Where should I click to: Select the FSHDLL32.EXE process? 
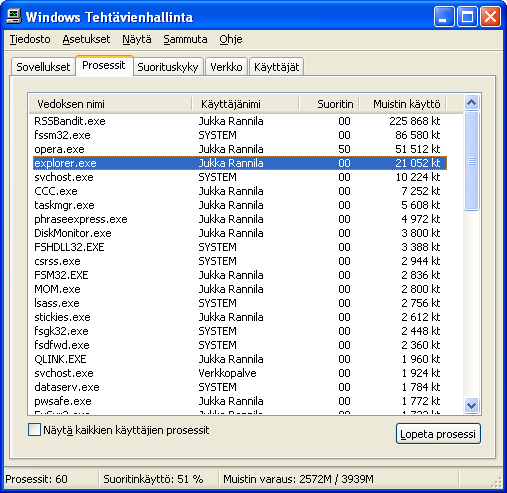pos(240,247)
